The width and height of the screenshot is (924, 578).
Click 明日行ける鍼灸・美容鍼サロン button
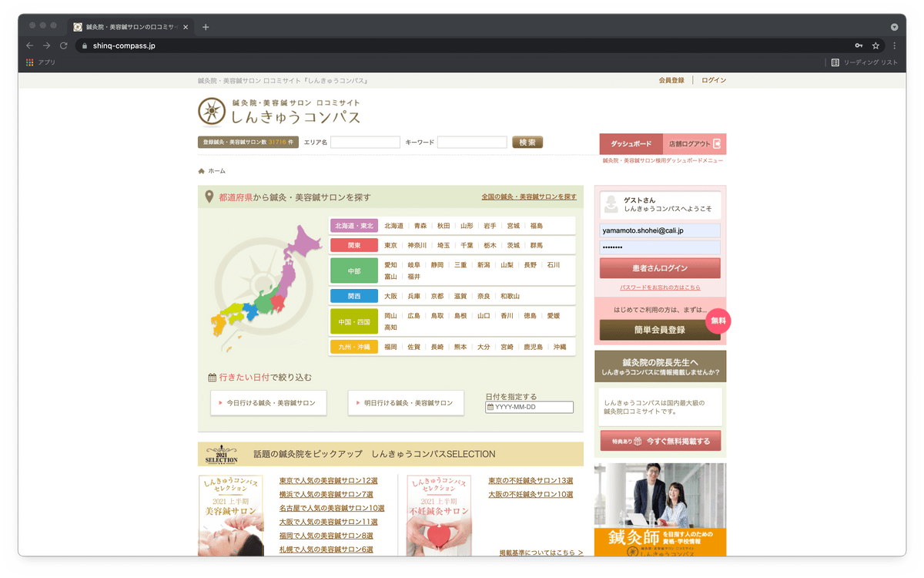pyautogui.click(x=406, y=403)
